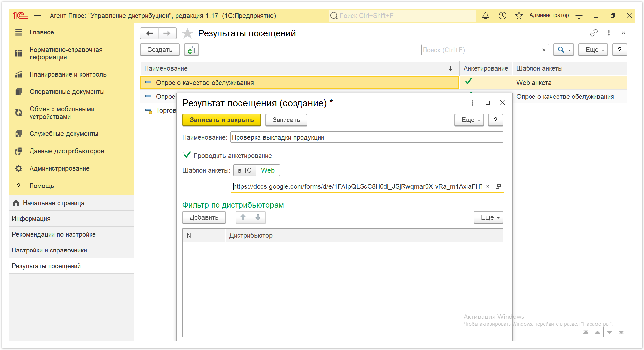
Task: Open Планирование и контроль section
Action: tap(68, 74)
